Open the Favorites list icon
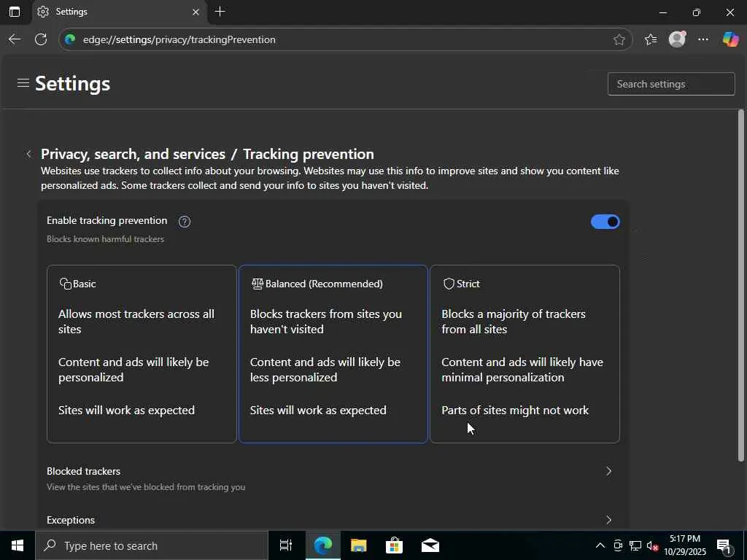 click(x=650, y=39)
